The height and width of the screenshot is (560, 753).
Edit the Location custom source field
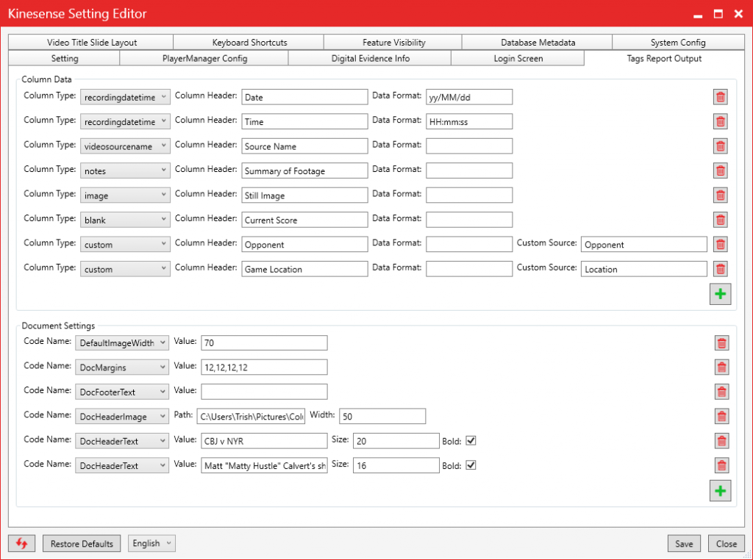644,269
